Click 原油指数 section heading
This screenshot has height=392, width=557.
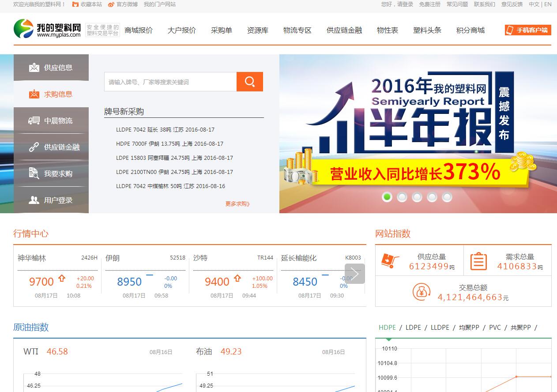coord(31,327)
